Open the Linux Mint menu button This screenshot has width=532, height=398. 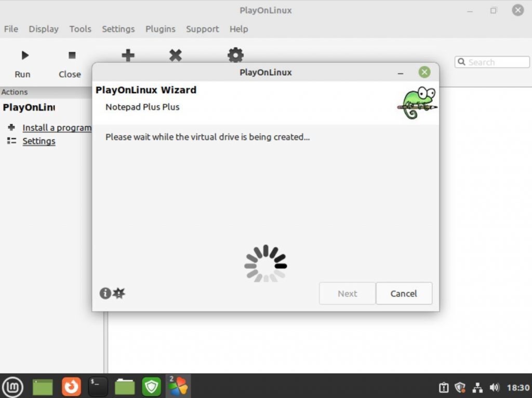tap(13, 386)
